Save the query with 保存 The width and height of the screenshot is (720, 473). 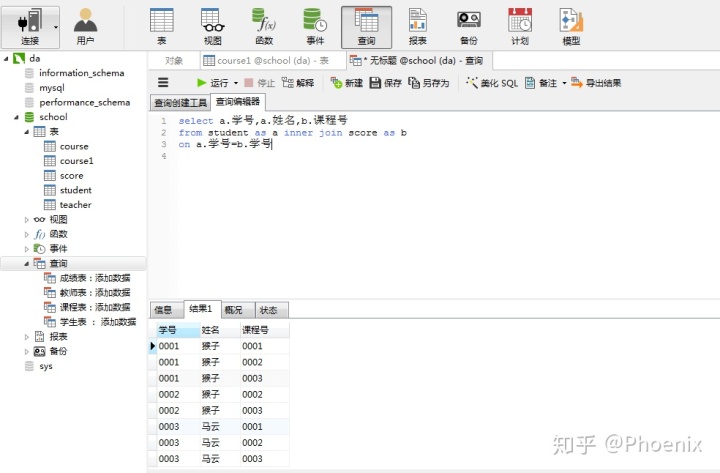[x=386, y=83]
